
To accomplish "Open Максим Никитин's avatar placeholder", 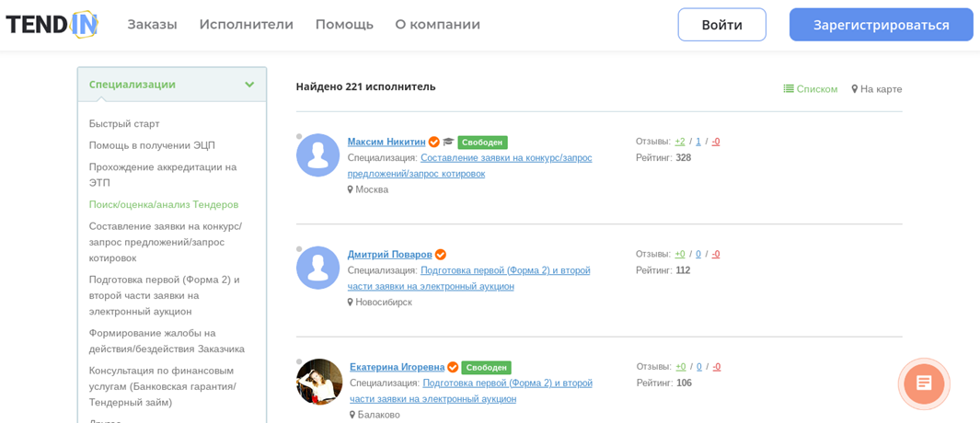I will click(x=318, y=155).
